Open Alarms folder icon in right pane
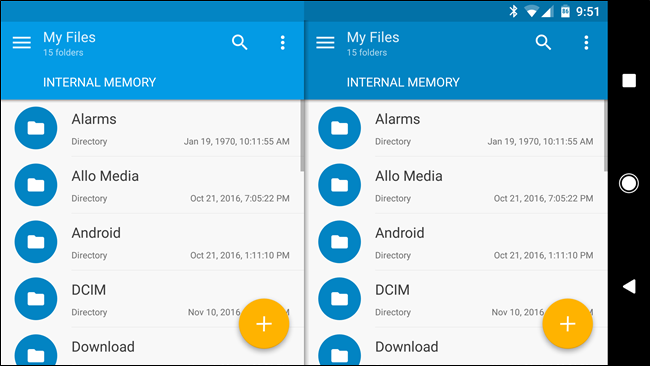650x366 pixels. pyautogui.click(x=340, y=128)
